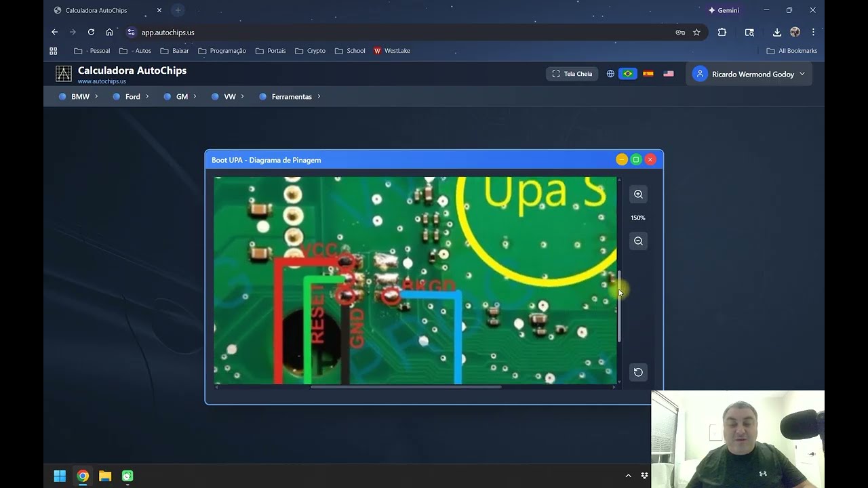Image resolution: width=868 pixels, height=488 pixels.
Task: Open Chrome apps grid icon
Action: tap(54, 51)
